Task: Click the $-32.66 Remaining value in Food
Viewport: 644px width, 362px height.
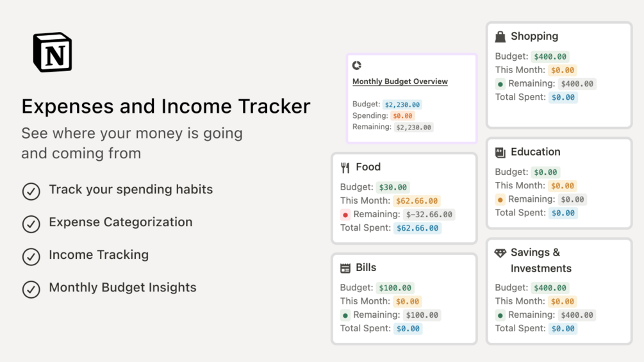Action: (429, 215)
